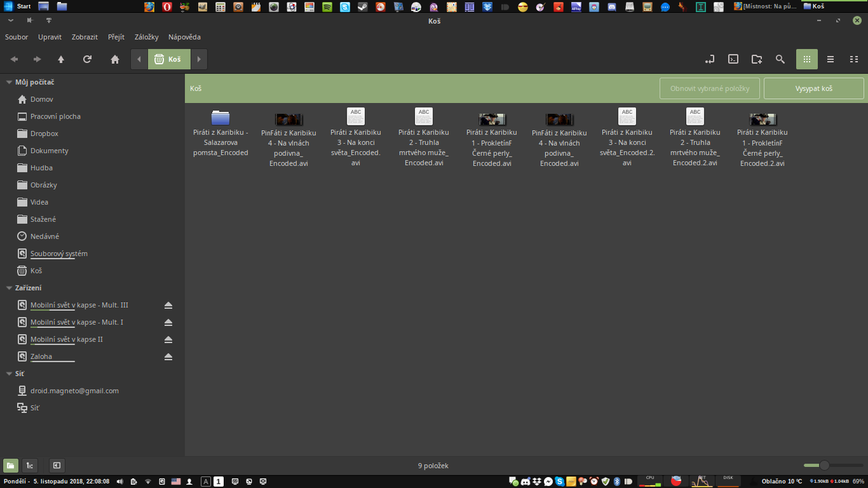This screenshot has width=868, height=488.
Task: Open the Zobrazit menu
Action: coord(85,37)
